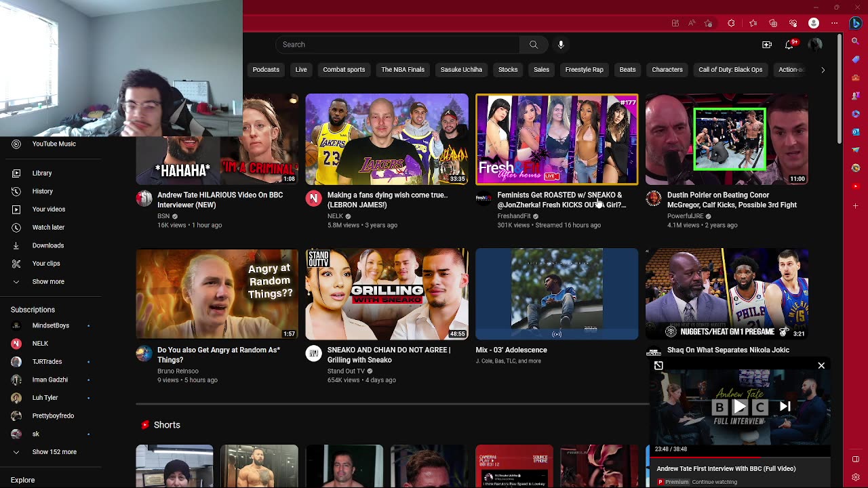
Task: Open the Games chess icon in the sidebar
Action: [856, 96]
